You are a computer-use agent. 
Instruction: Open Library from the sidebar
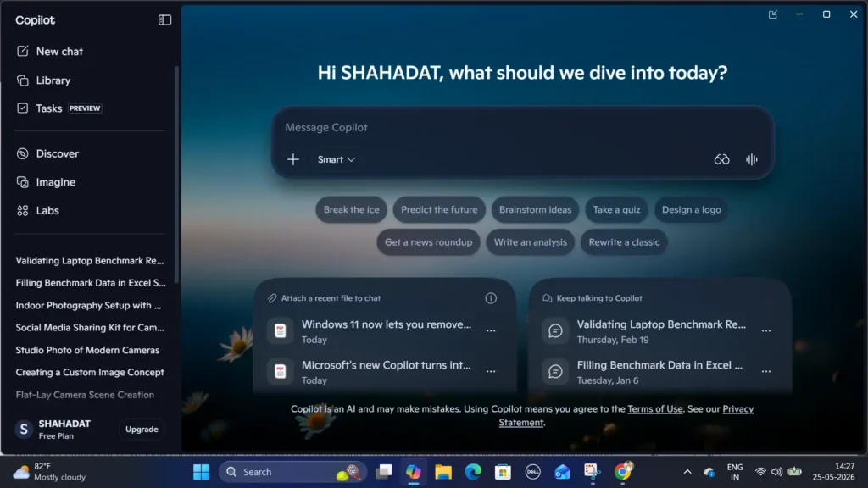53,80
